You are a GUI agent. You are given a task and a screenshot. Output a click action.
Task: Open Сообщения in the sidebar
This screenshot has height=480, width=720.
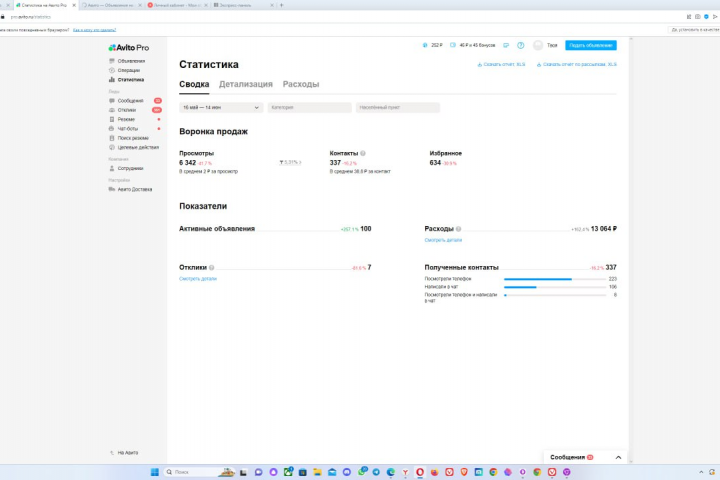pyautogui.click(x=126, y=101)
